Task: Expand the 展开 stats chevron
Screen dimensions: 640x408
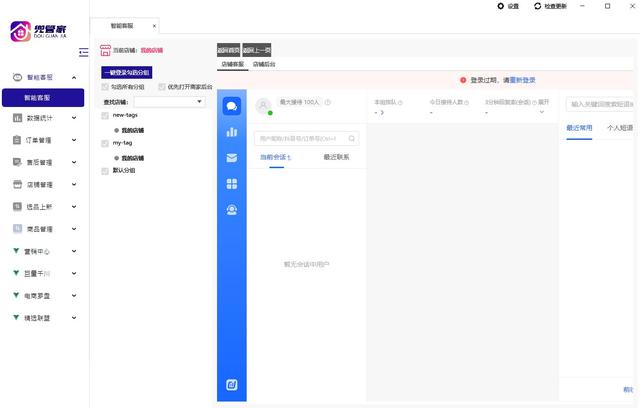Action: click(542, 112)
